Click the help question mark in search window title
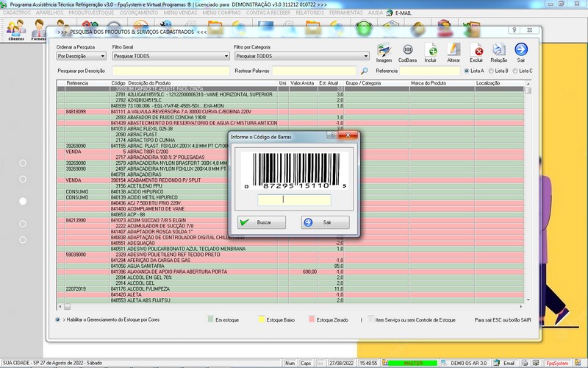Viewport: 588px width, 368px height. click(x=514, y=30)
